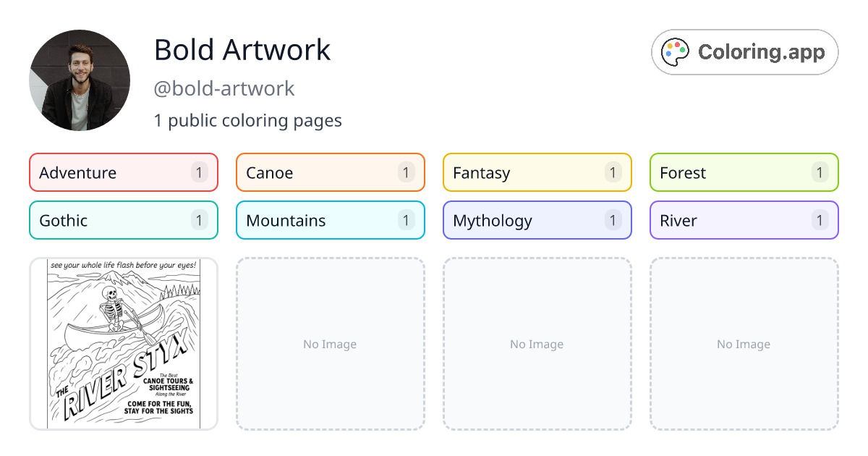Click the Coloring.app palette icon
868x456 pixels.
[676, 52]
